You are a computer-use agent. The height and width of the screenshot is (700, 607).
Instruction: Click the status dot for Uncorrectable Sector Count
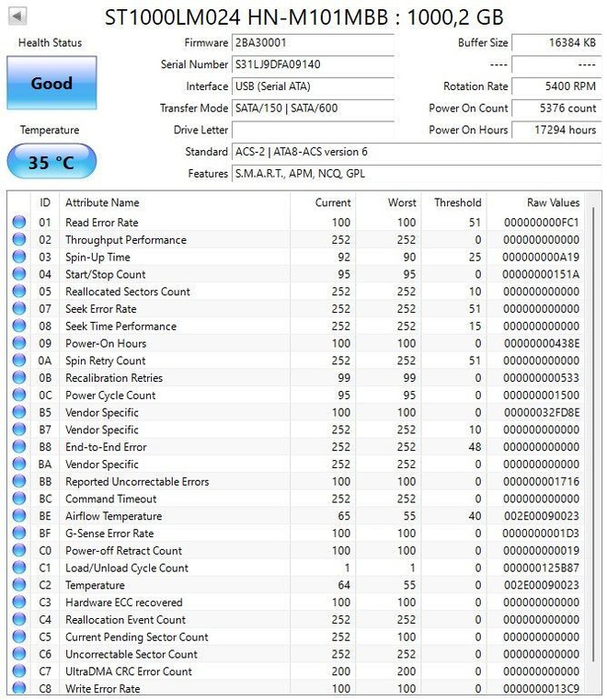point(19,654)
